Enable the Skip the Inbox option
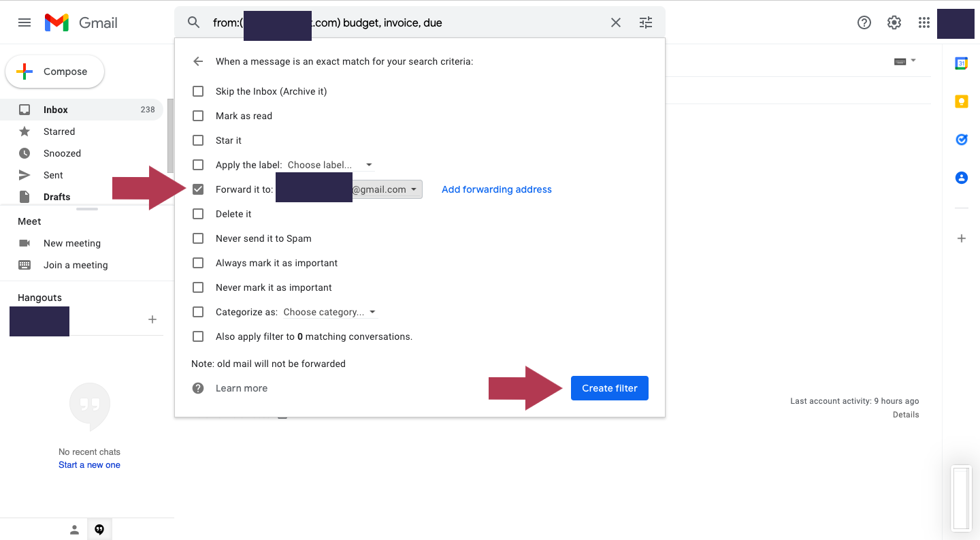Image resolution: width=980 pixels, height=540 pixels. point(198,91)
